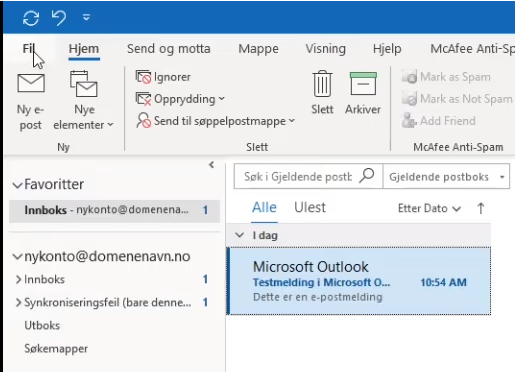Click the magnifier search icon
This screenshot has width=515, height=372.
pos(367,176)
